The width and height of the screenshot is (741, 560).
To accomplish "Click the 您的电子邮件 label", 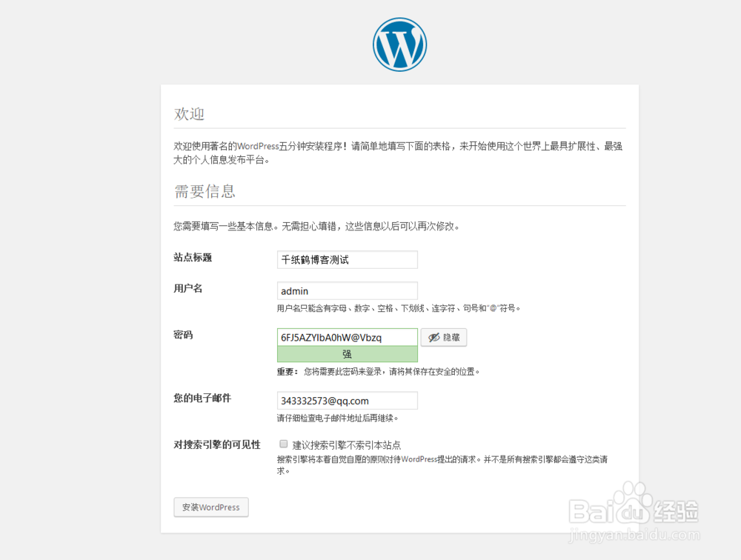I will [x=202, y=398].
